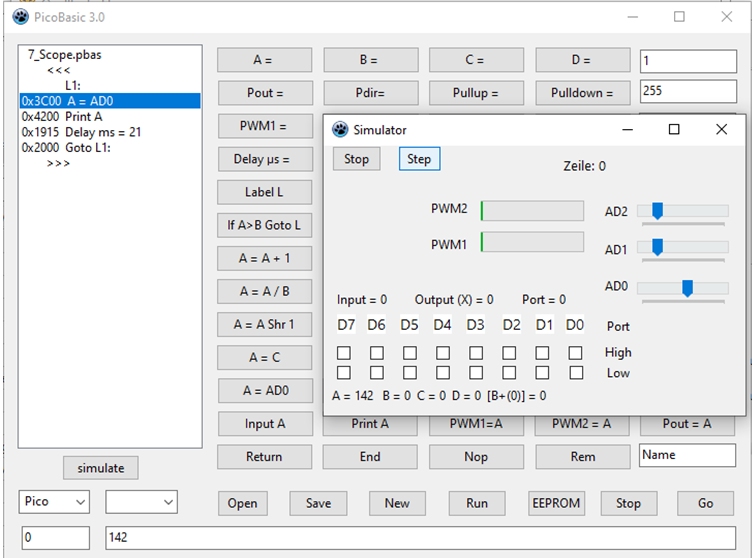Viewport: 752px width, 558px height.
Task: Stop the simulation in Simulator window
Action: [357, 159]
